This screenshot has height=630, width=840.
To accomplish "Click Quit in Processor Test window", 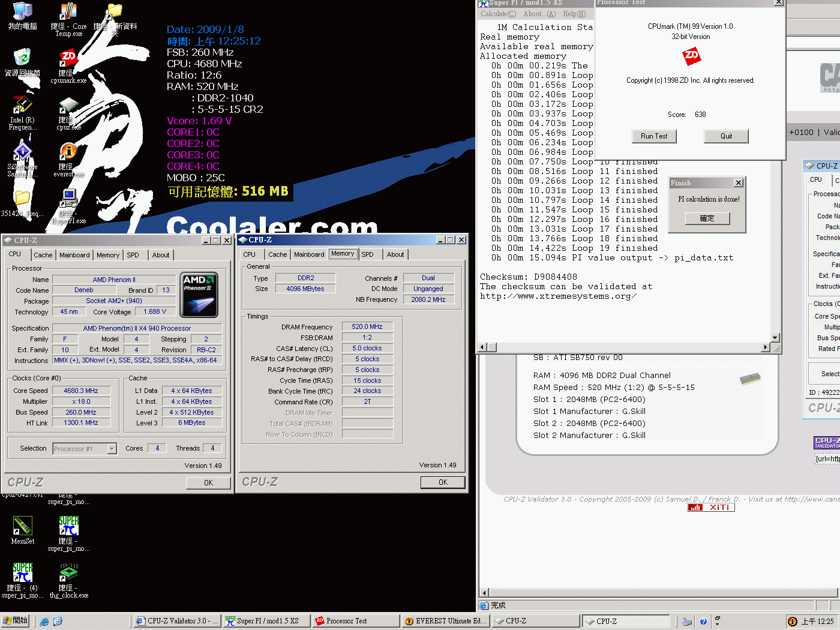I will (726, 136).
